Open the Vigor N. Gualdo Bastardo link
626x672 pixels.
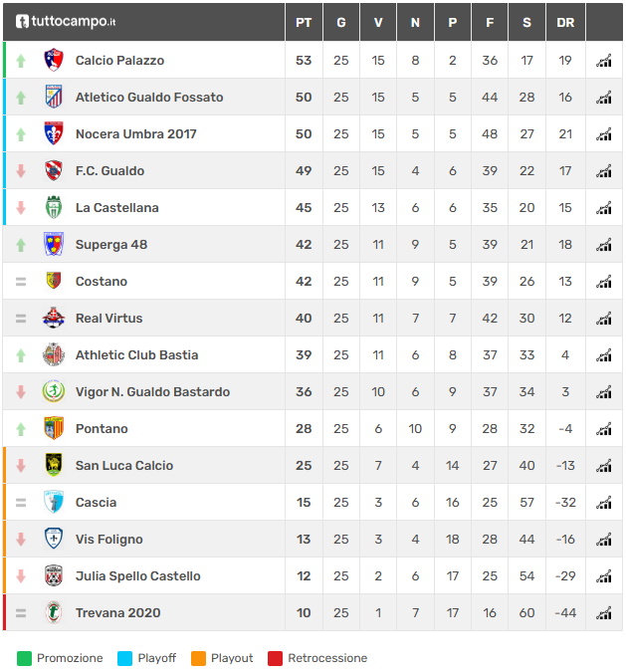point(152,392)
